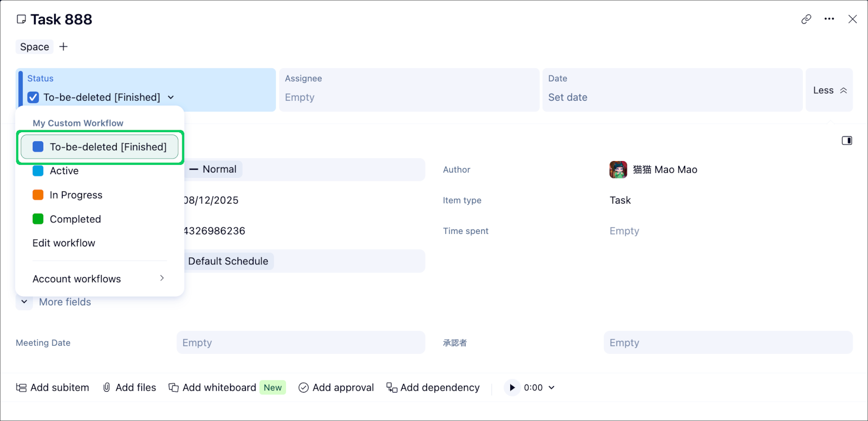The image size is (868, 421).
Task: Click Set date in Date field
Action: 568,97
